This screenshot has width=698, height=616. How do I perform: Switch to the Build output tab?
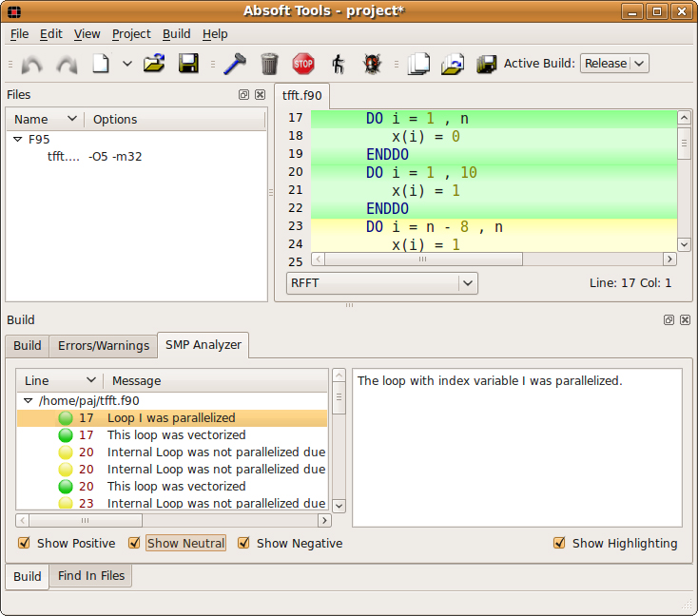(x=28, y=345)
